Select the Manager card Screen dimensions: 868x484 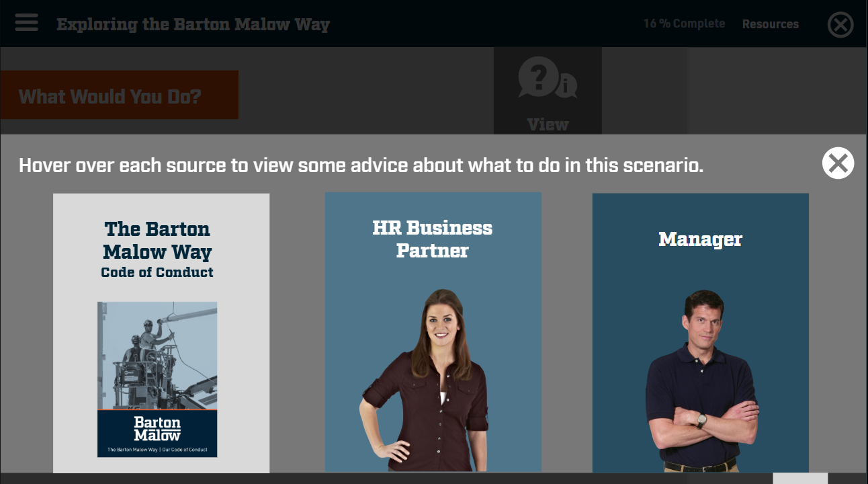tap(701, 333)
